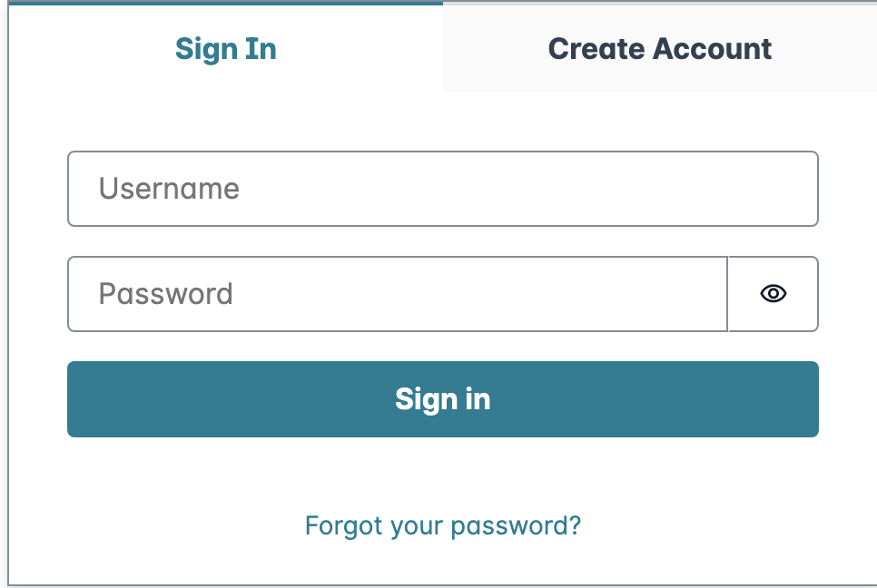
Task: Open account registration via Create Account
Action: 660,49
